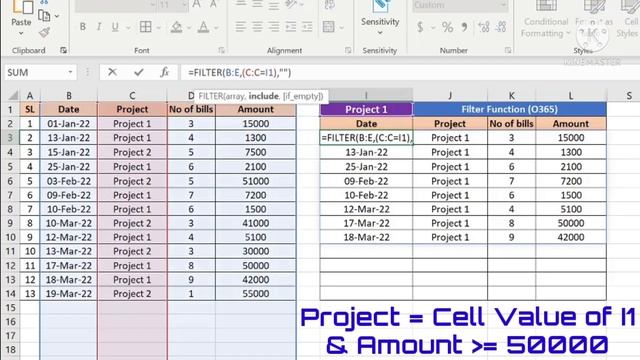Click the Borders icon

[x=145, y=27]
